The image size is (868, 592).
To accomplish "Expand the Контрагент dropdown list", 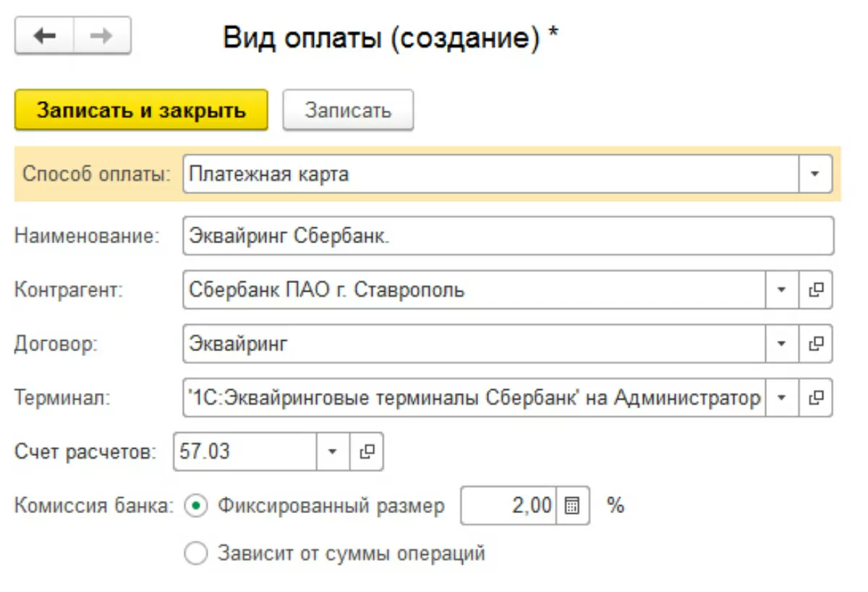I will [781, 290].
